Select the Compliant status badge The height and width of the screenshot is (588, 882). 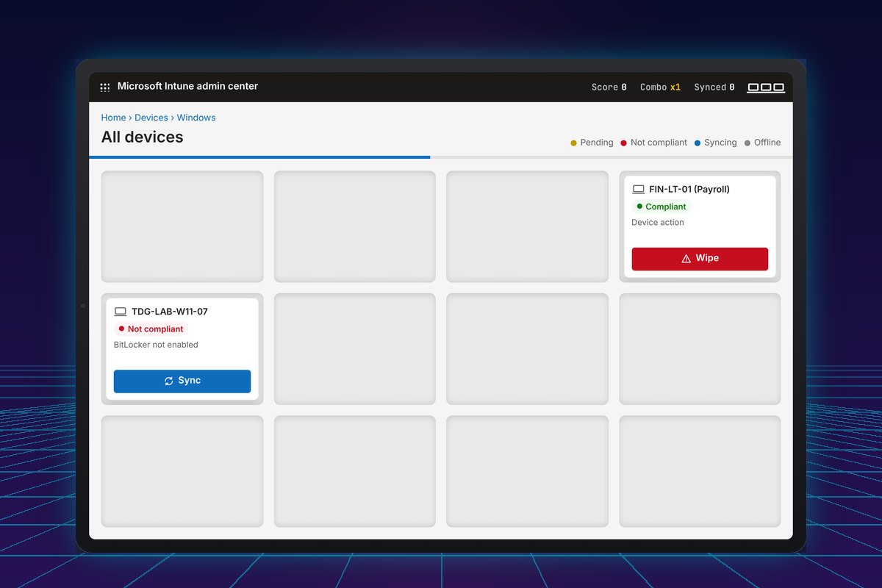(661, 207)
